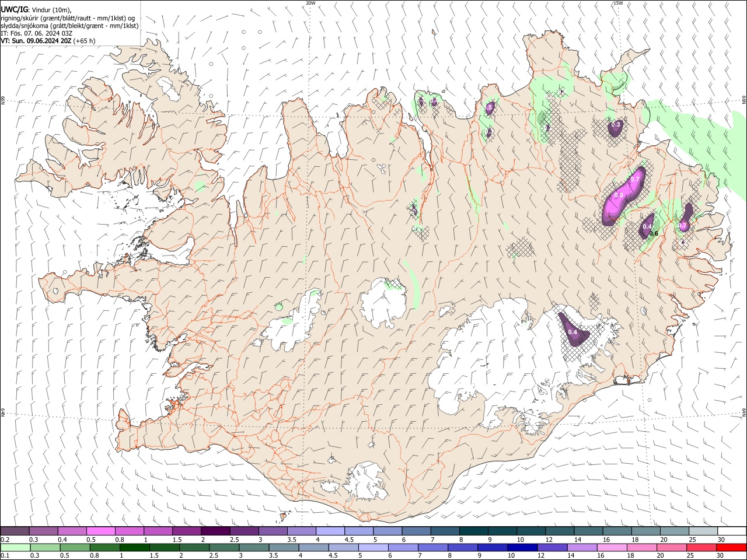
Task: Select the darkest purple 2–2.5 sleet/snow swatch
Action: [215, 531]
